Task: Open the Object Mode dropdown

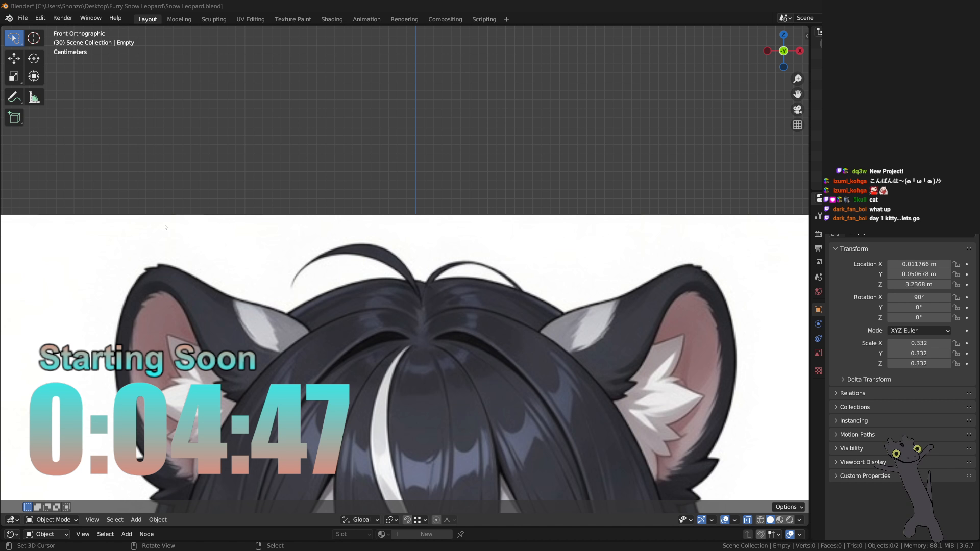Action: 52,520
